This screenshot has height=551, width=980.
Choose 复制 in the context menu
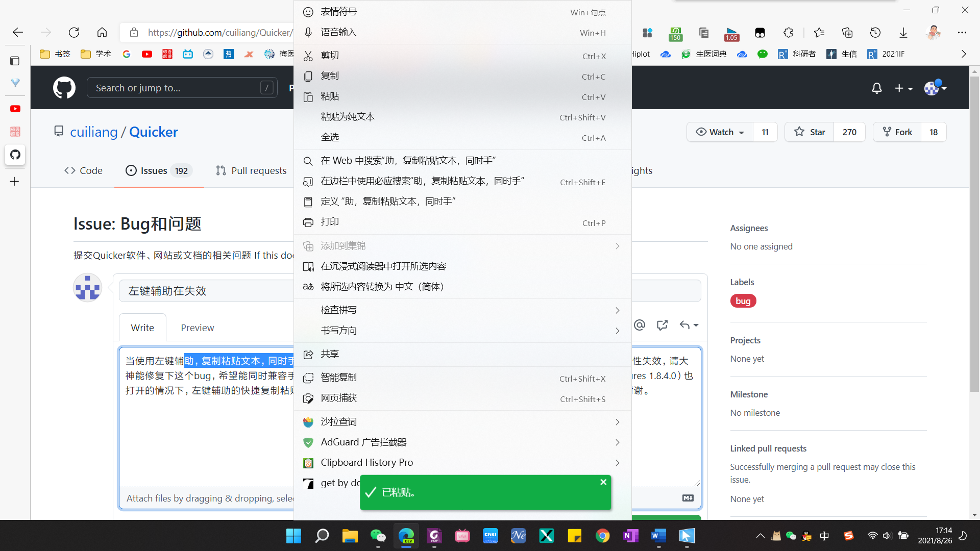[x=462, y=76]
